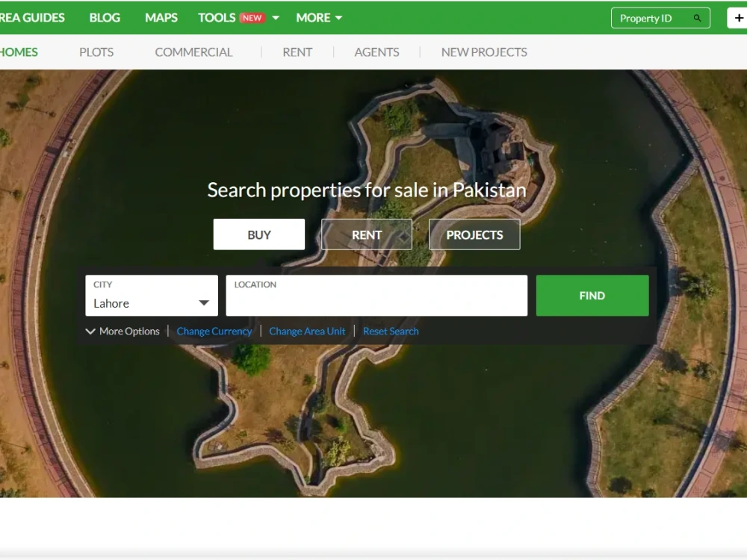Open the City dropdown showing Lahore
This screenshot has height=560, width=747.
[x=152, y=295]
